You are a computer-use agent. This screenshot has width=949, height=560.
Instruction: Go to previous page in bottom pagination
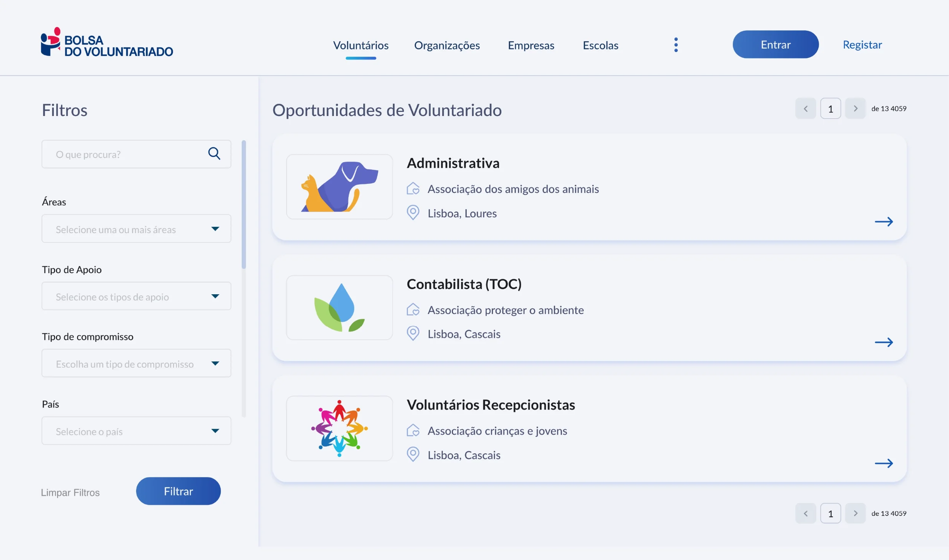pyautogui.click(x=805, y=513)
